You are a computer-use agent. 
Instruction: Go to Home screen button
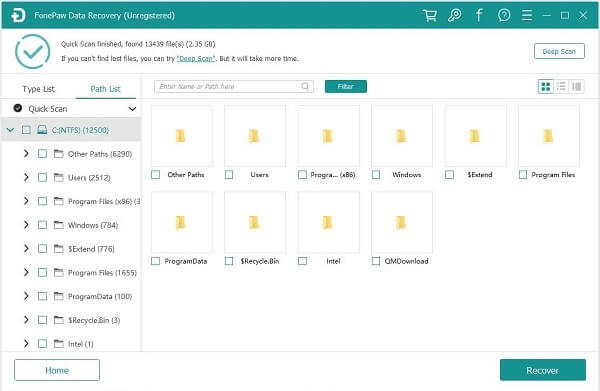click(x=57, y=370)
